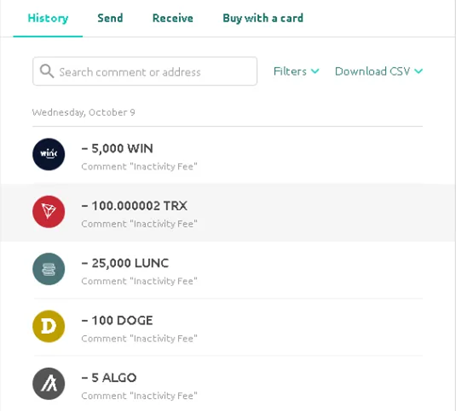The width and height of the screenshot is (456, 411).
Task: Open the -5 ALGO transaction entry
Action: tap(228, 384)
